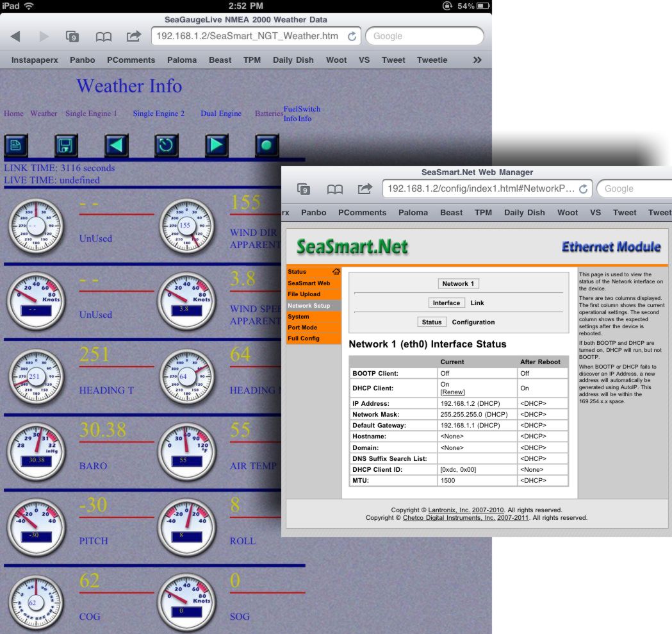Focus the Weather window URL address field
This screenshot has height=634, width=672.
[256, 36]
